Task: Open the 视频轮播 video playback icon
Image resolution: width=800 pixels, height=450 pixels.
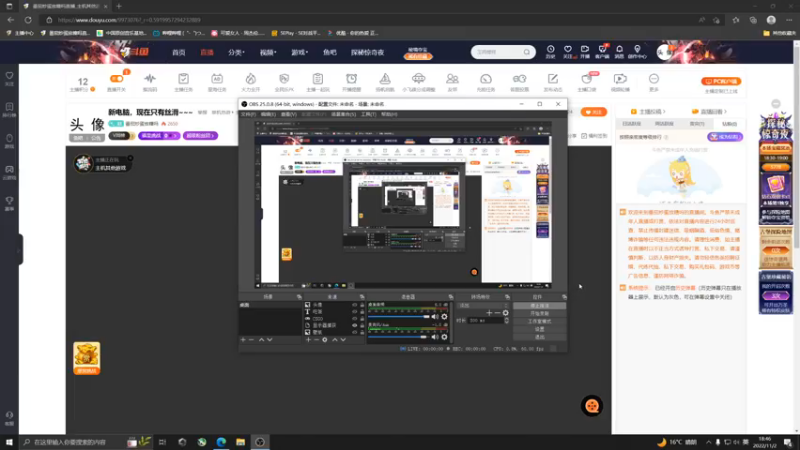Action: click(620, 79)
